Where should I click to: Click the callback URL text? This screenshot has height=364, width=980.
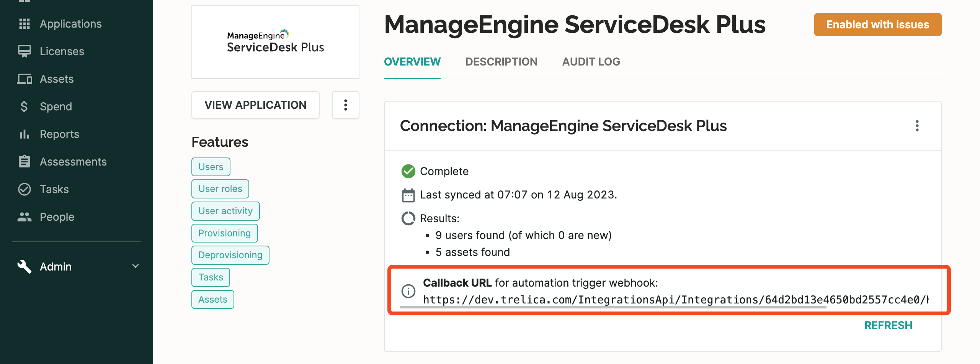coord(676,300)
